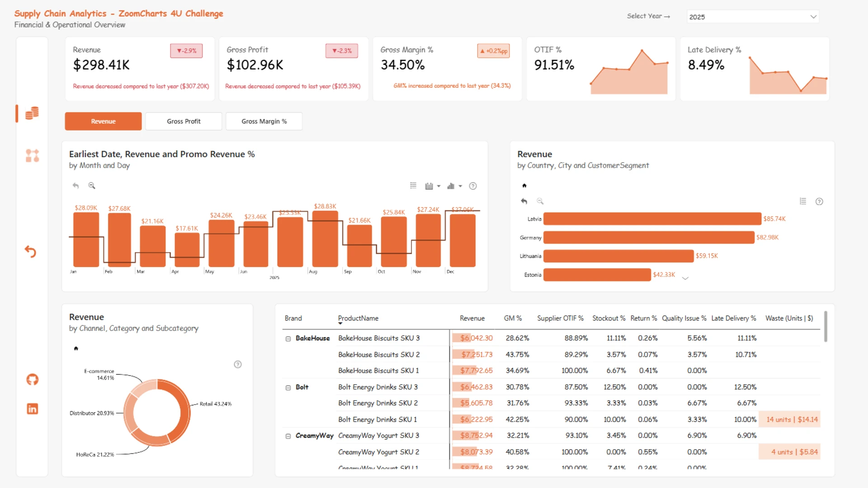Select the Estonia revenue bar
This screenshot has width=868, height=488.
(x=597, y=275)
